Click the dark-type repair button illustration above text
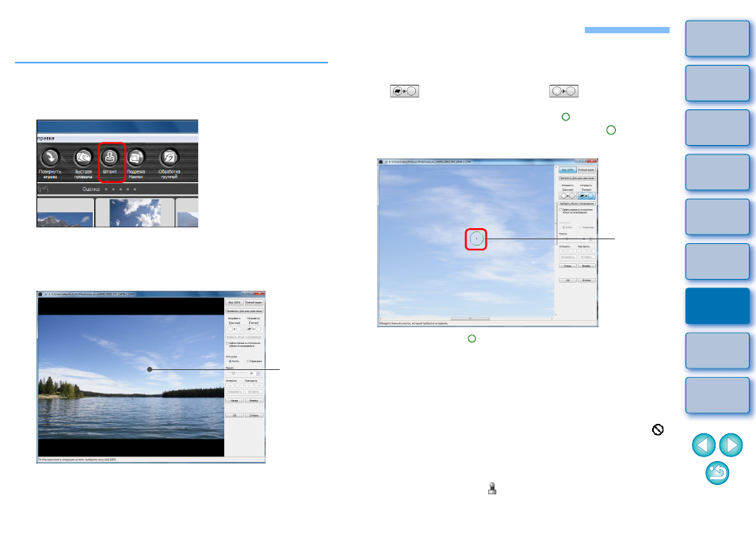756x534 pixels. coord(404,91)
